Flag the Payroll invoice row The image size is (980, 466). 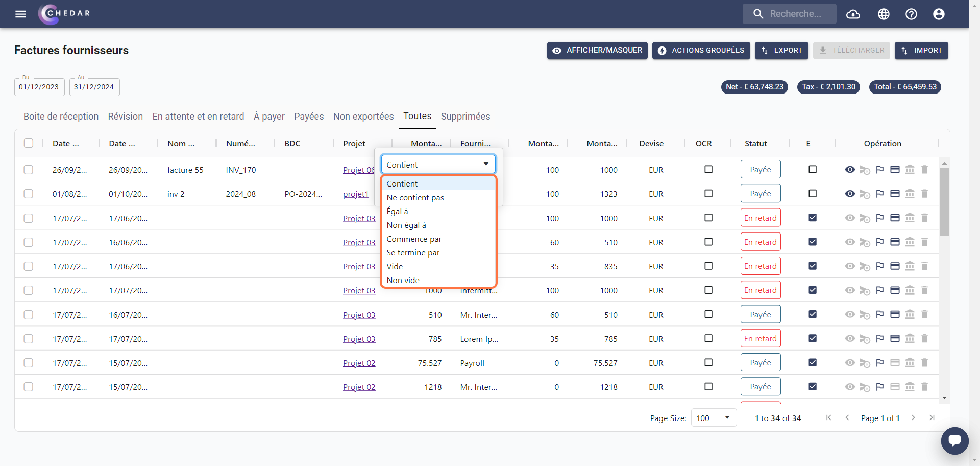[879, 363]
